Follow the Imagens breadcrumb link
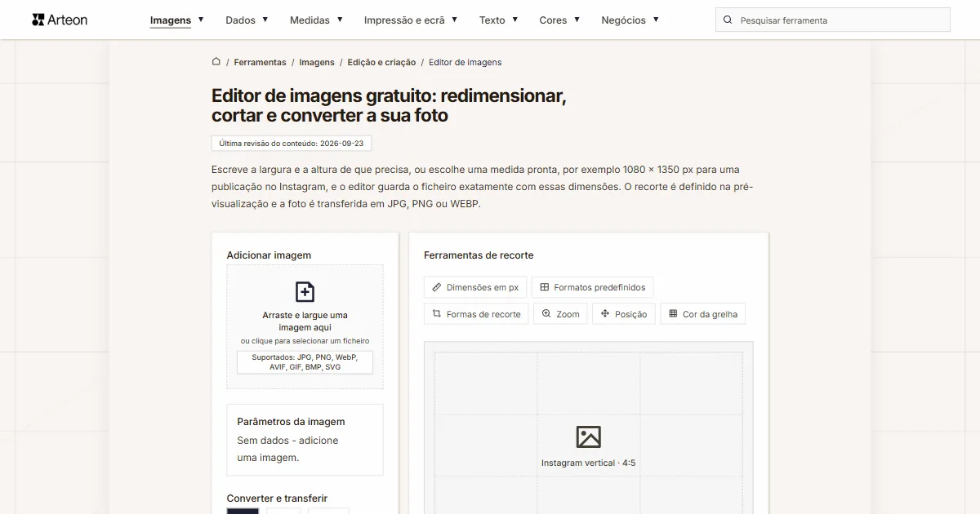Screen dimensions: 980x514 (x=317, y=62)
